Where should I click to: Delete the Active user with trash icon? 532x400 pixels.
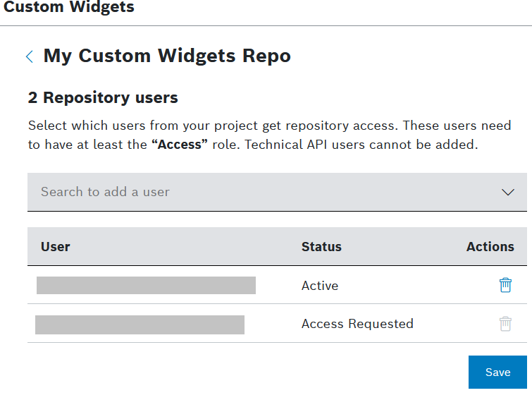pos(505,285)
